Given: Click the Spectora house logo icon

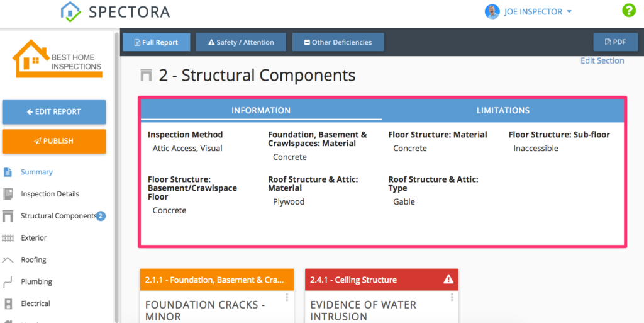Looking at the screenshot, I should coord(70,11).
